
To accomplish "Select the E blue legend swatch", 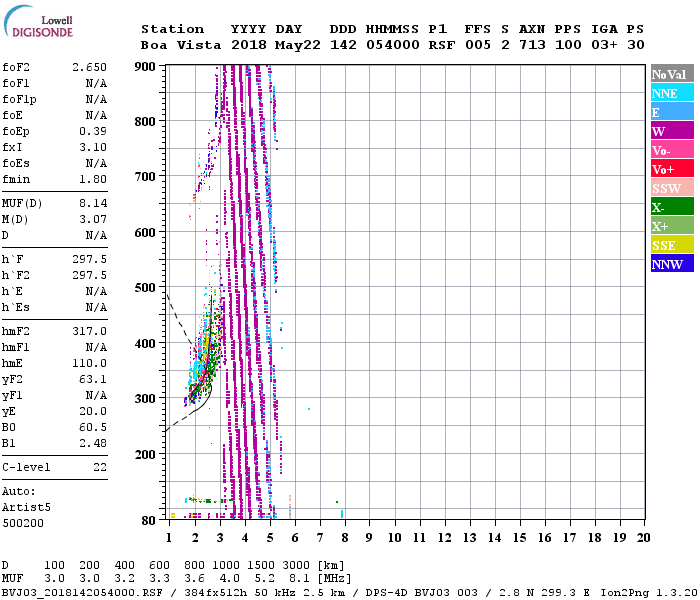I will pyautogui.click(x=672, y=112).
